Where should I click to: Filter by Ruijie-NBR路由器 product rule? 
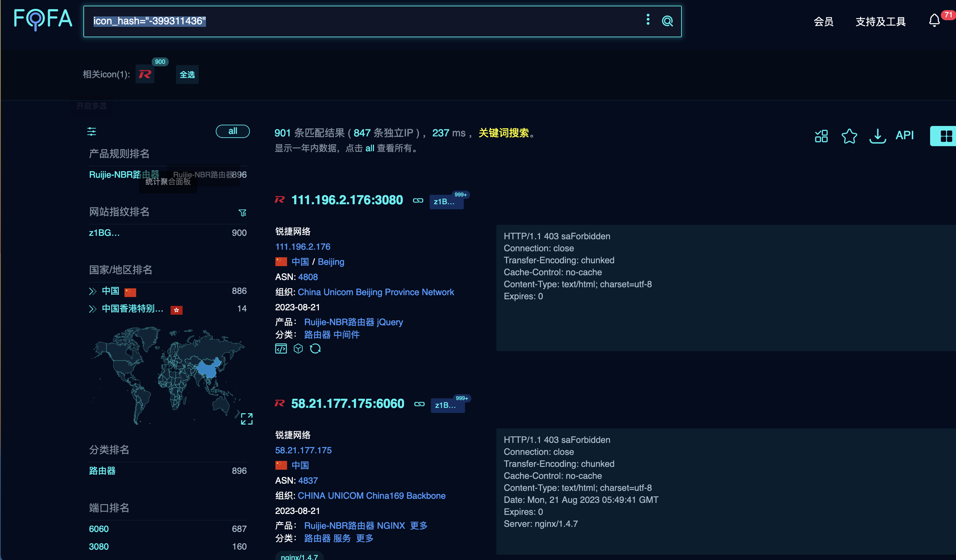coord(124,174)
